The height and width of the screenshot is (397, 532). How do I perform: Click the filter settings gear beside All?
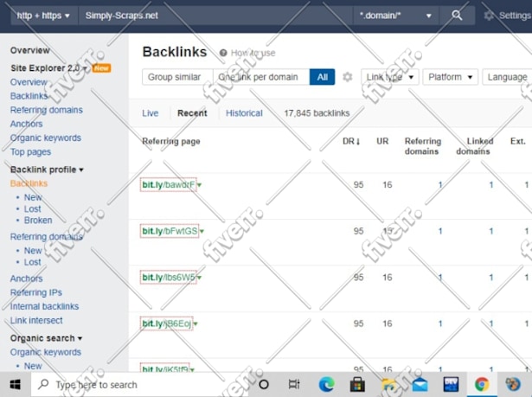(x=347, y=77)
